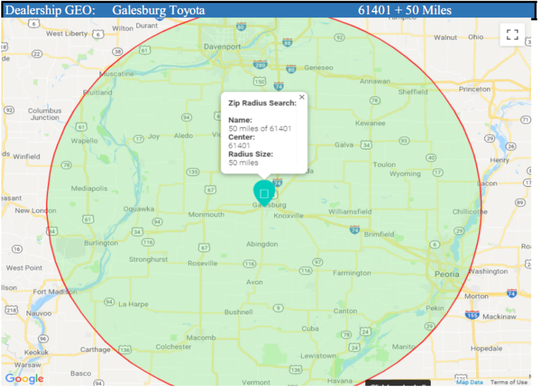Close the Zip Radius Search popup
The height and width of the screenshot is (392, 538).
(x=301, y=97)
